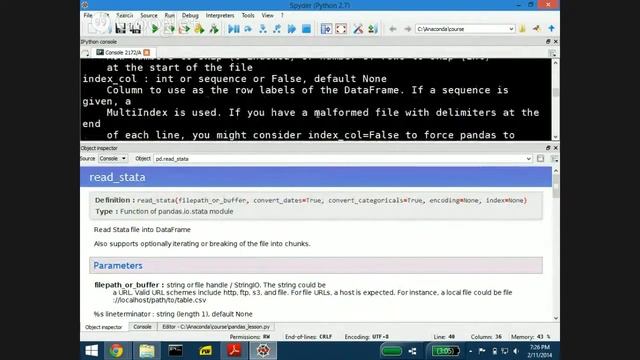This screenshot has width=640, height=360.
Task: Click the browse tabs icon left of Console tab
Action: (x=85, y=53)
